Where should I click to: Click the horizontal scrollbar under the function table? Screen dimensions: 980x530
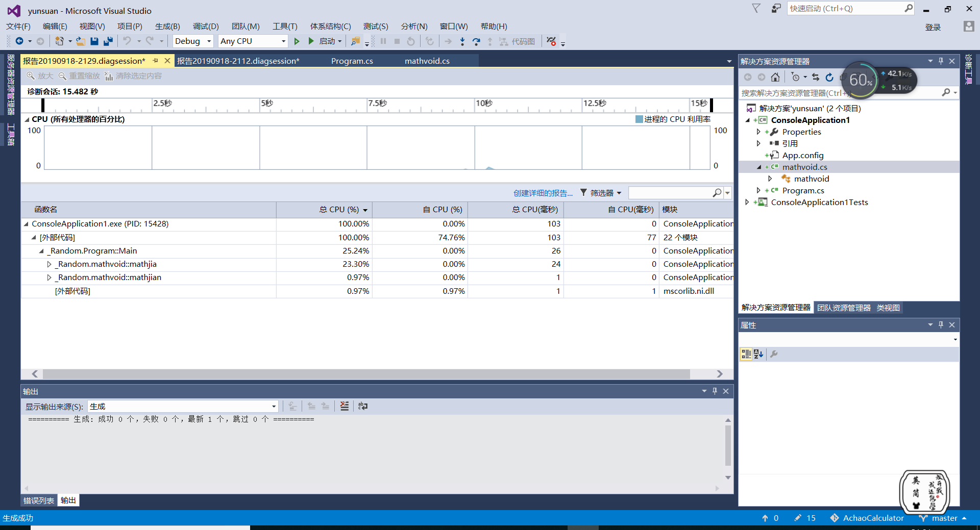coord(366,374)
